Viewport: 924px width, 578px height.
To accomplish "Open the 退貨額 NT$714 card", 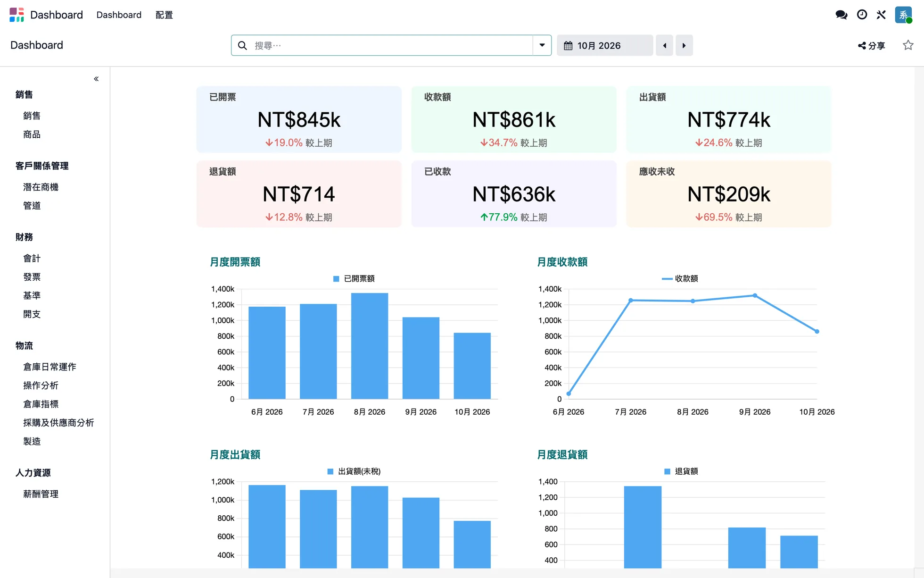I will coord(299,194).
